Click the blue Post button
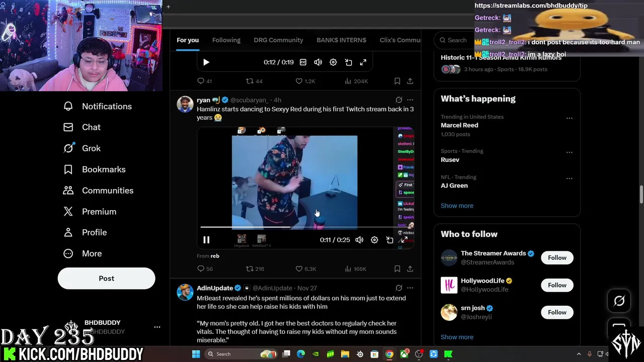The height and width of the screenshot is (362, 644). click(x=106, y=279)
